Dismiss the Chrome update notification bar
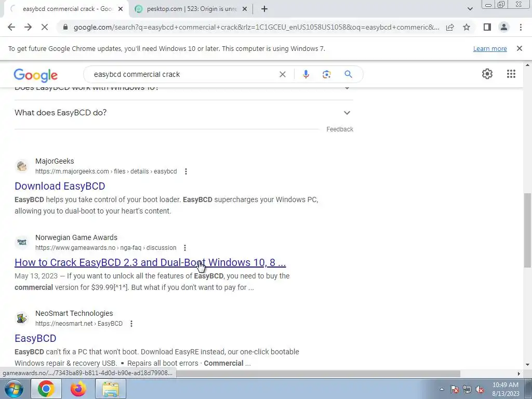Screen dimensions: 532x399 pyautogui.click(x=519, y=48)
